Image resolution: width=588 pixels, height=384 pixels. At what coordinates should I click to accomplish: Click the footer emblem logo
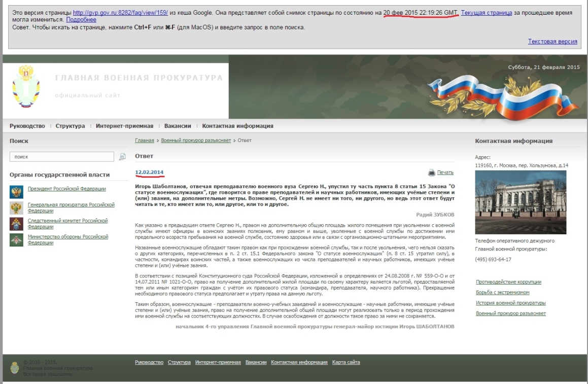[15, 367]
